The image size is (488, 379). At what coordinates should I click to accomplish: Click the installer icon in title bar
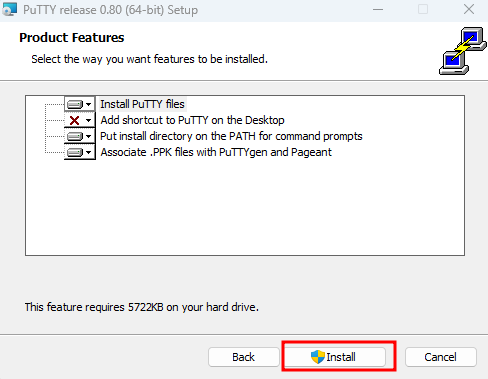(9, 9)
